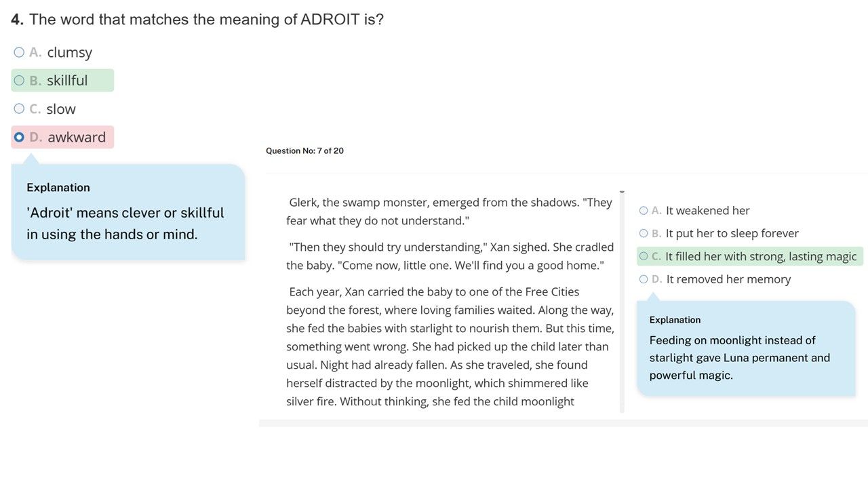This screenshot has width=868, height=488.
Task: Click the scroll-up arrow above the passage scrollbar
Action: [x=622, y=192]
